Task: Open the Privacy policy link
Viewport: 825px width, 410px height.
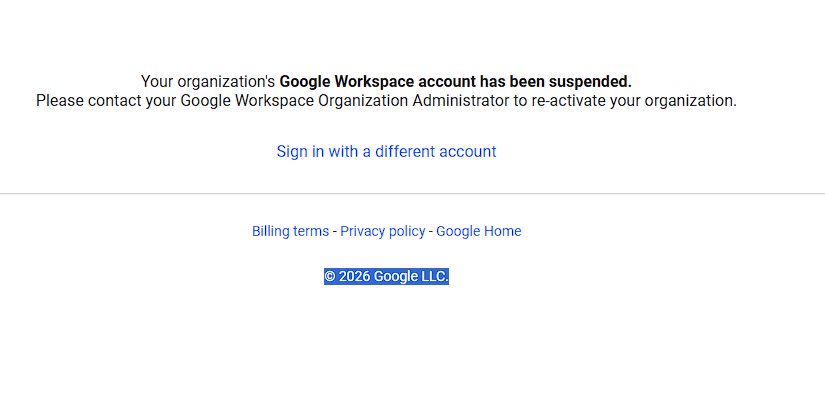Action: [382, 231]
